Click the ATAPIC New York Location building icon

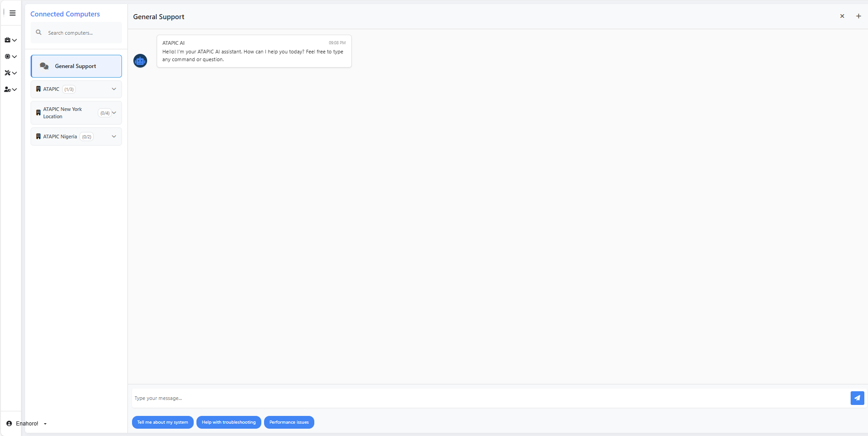coord(38,113)
